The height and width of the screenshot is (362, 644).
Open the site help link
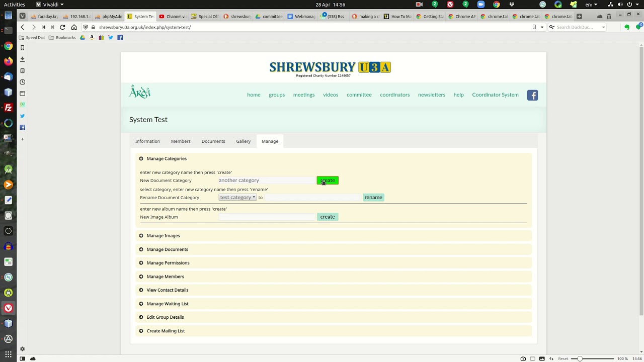[458, 95]
